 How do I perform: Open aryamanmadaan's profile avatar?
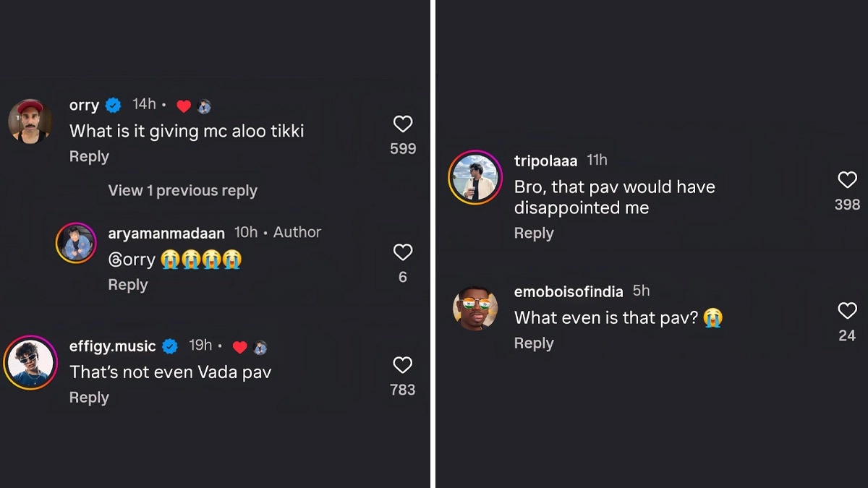(76, 243)
